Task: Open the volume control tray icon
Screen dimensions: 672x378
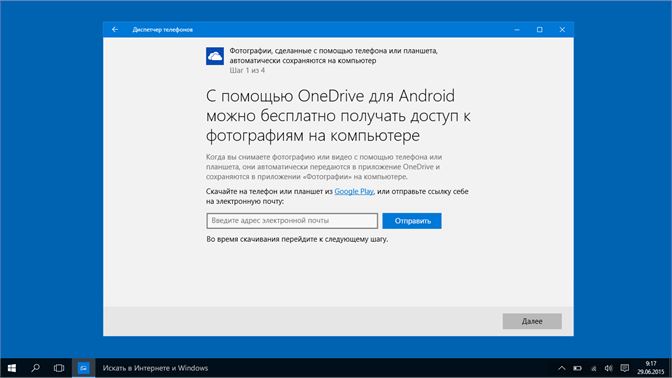Action: click(x=609, y=368)
